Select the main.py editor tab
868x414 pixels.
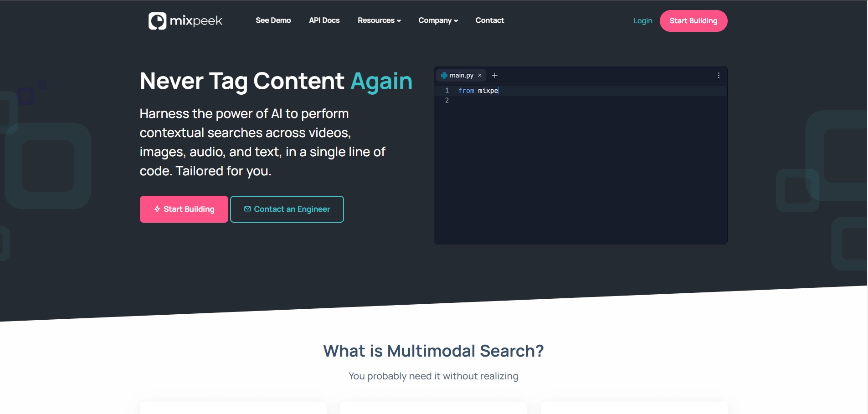click(x=461, y=75)
